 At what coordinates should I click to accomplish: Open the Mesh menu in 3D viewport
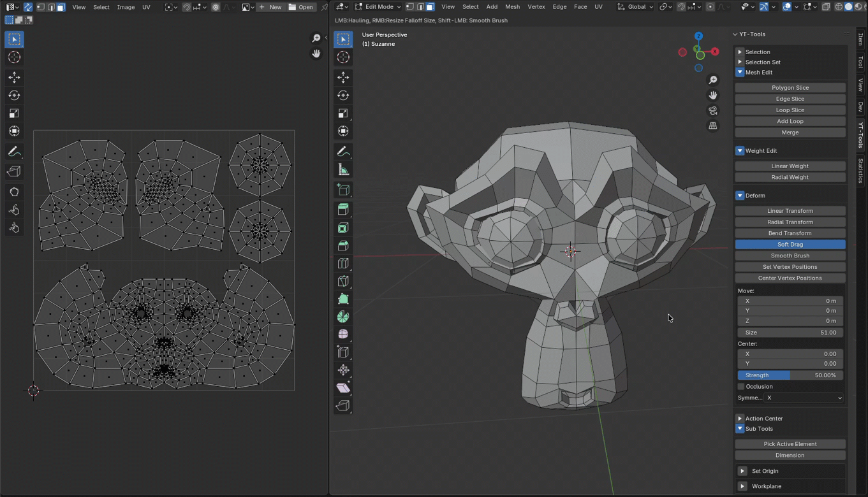512,7
